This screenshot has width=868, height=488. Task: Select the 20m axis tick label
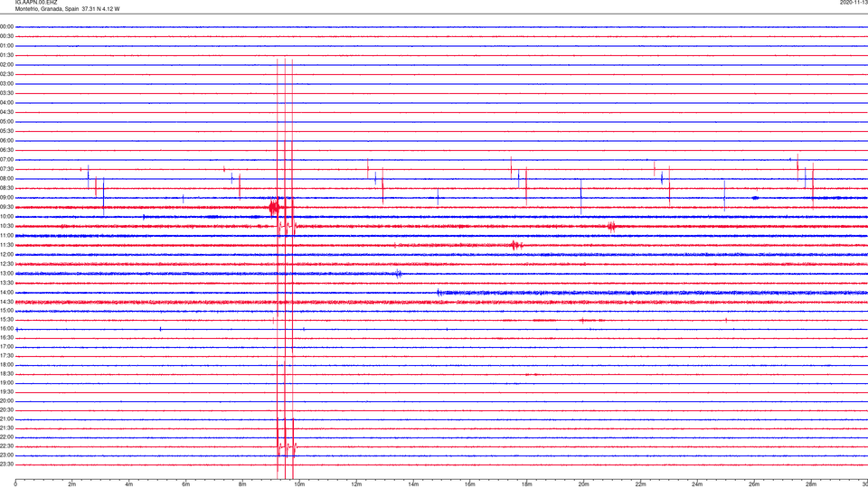click(x=583, y=484)
